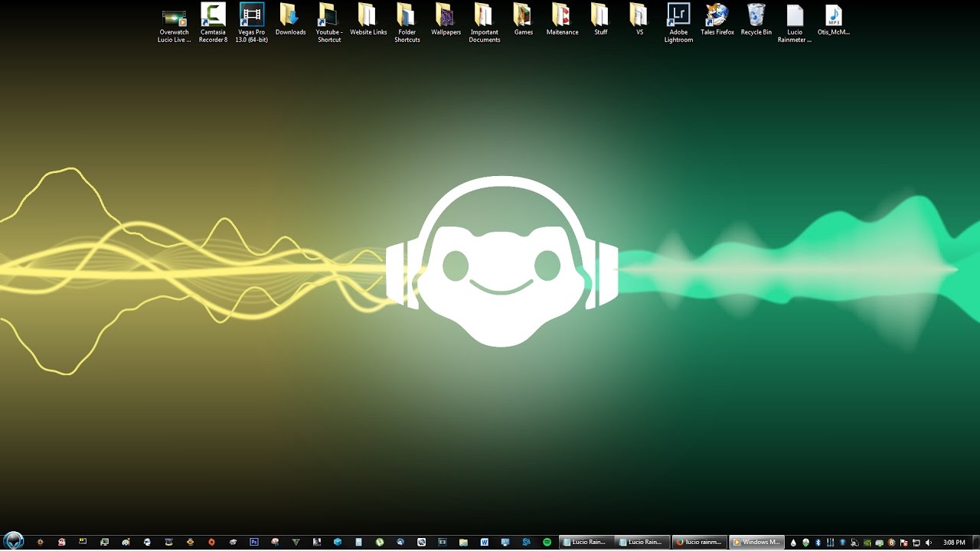Screen dimensions: 980x551
Task: Select the Tales Firefox shortcut
Action: pyautogui.click(x=717, y=19)
